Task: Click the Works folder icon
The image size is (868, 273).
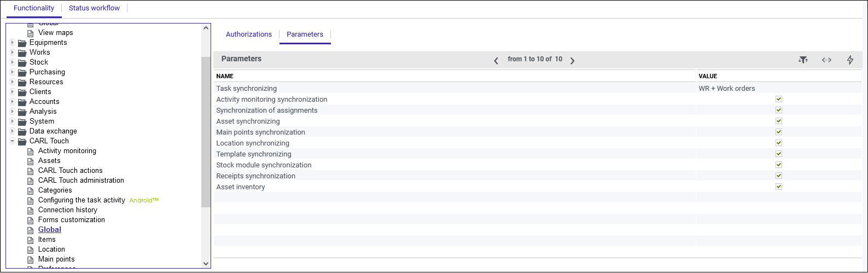Action: [22, 53]
